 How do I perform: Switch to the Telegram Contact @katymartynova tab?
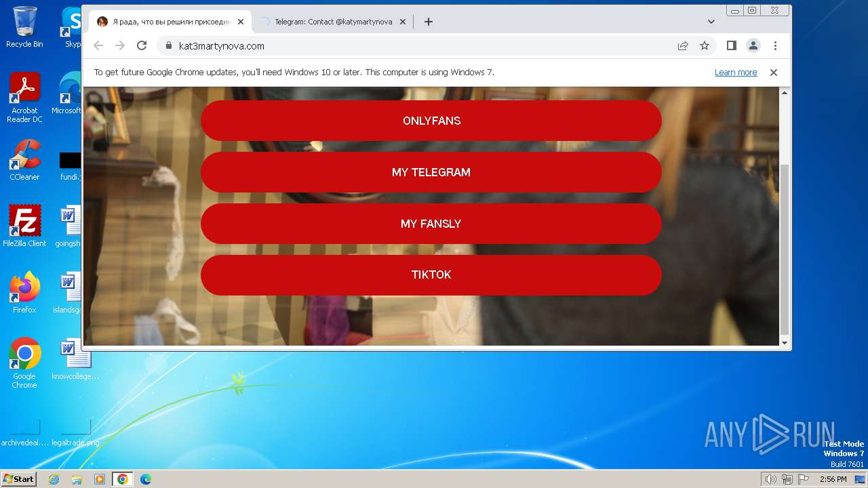(332, 22)
